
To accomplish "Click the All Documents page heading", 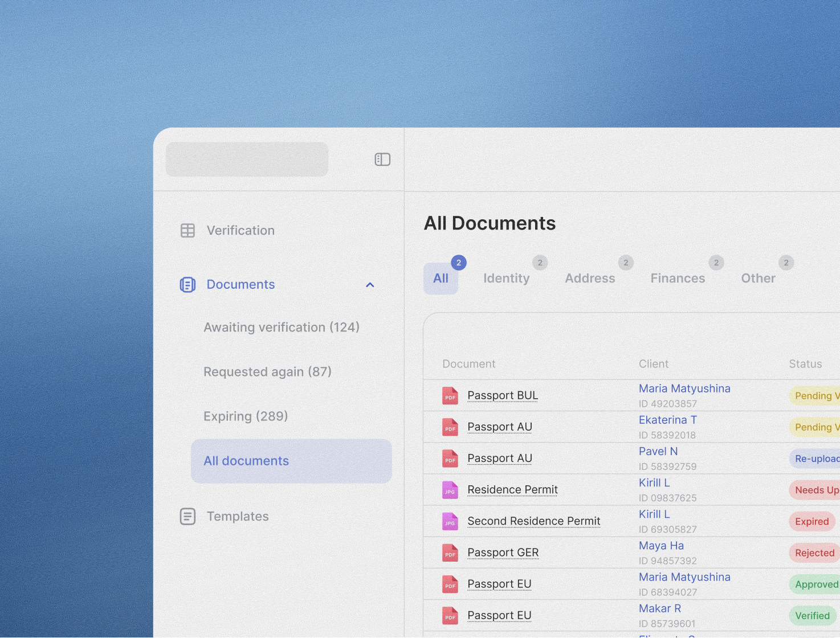I will click(x=490, y=223).
